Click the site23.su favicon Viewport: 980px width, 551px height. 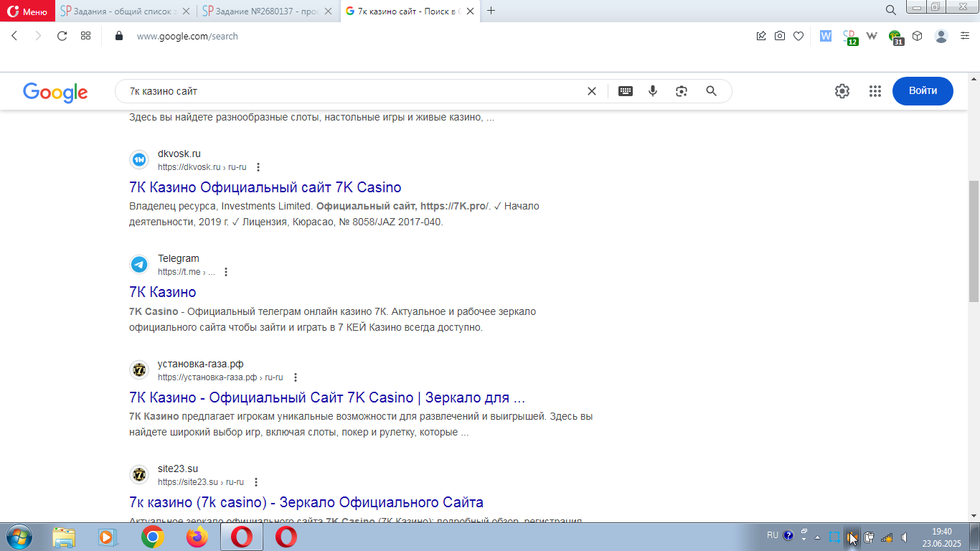[x=139, y=475]
